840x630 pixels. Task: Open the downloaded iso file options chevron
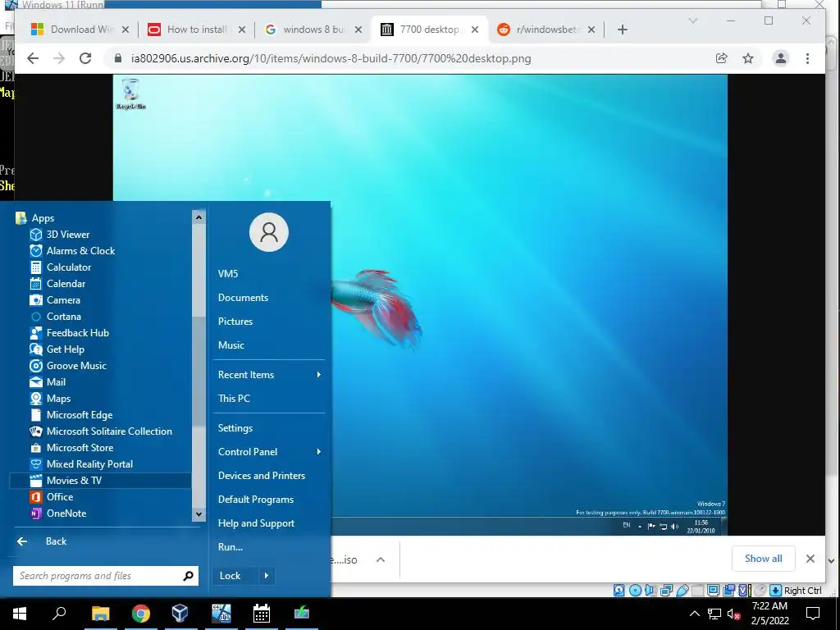[381, 559]
